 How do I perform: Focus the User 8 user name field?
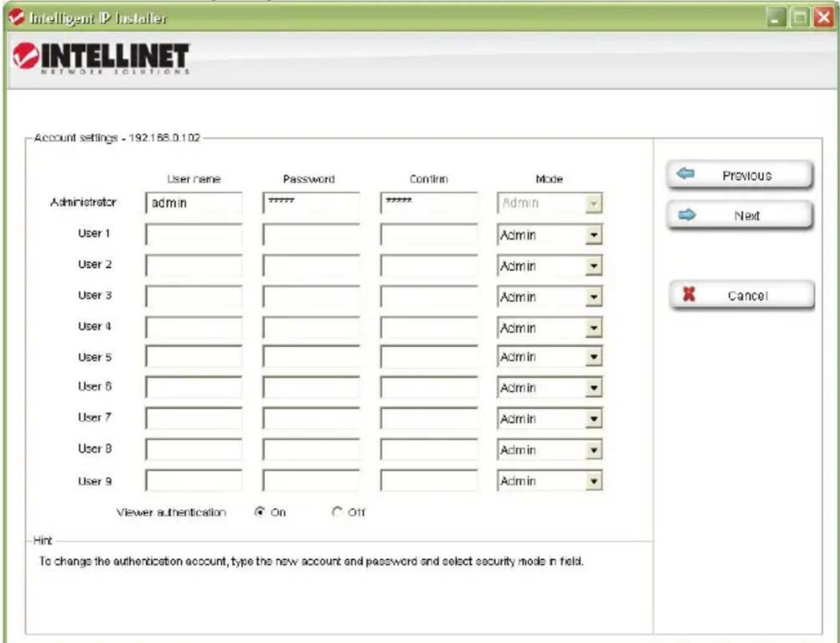click(x=194, y=449)
